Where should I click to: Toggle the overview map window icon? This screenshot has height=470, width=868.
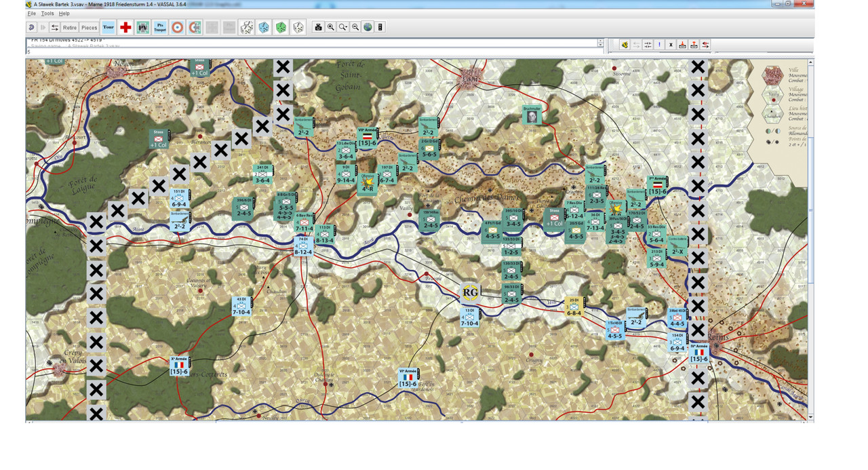(x=380, y=27)
